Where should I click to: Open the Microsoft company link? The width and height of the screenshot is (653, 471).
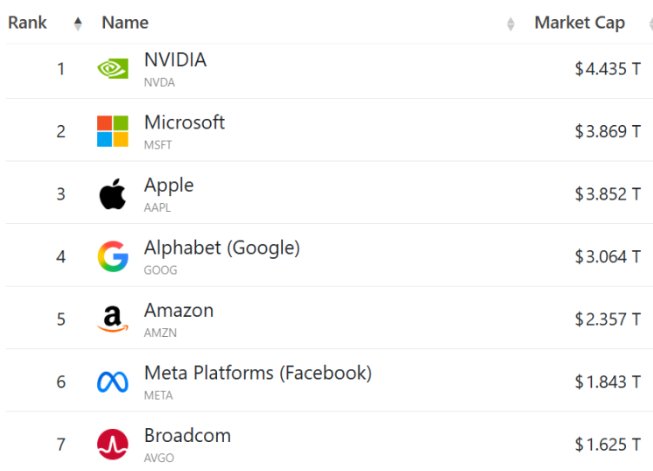(x=184, y=122)
